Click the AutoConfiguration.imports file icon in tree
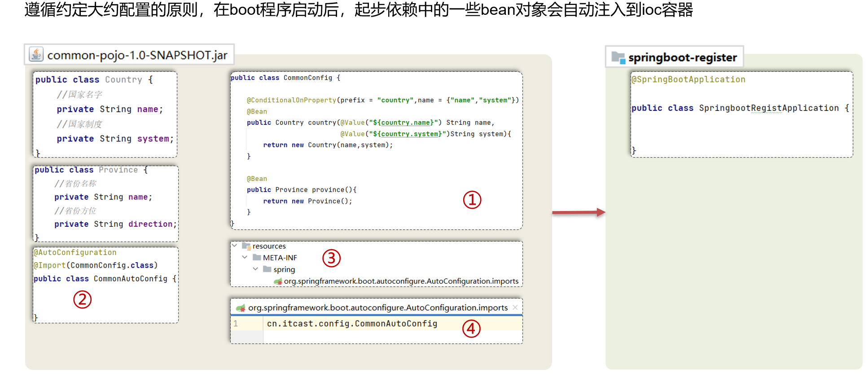 [x=278, y=282]
